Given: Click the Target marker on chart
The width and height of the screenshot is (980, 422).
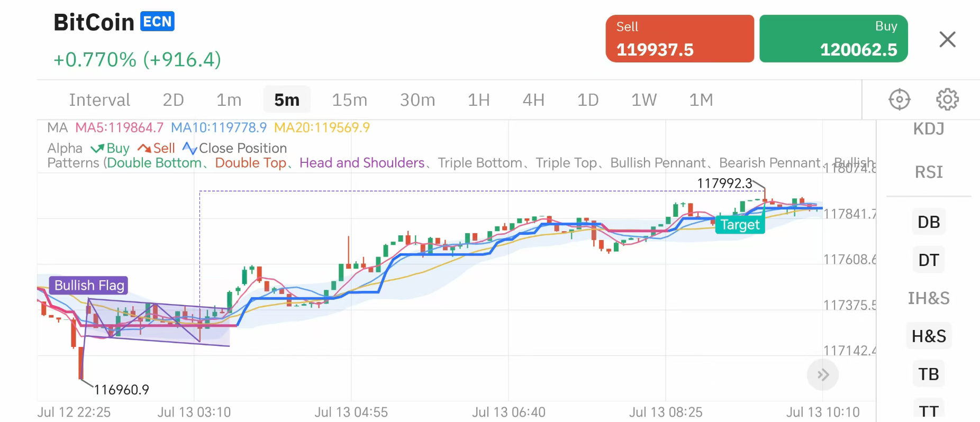Looking at the screenshot, I should (740, 225).
